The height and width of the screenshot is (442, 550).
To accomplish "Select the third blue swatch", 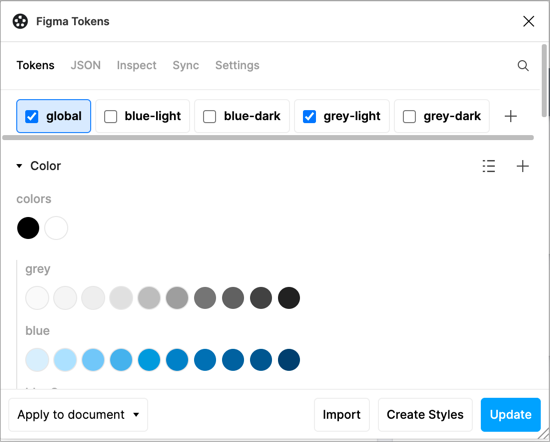I will coord(93,360).
